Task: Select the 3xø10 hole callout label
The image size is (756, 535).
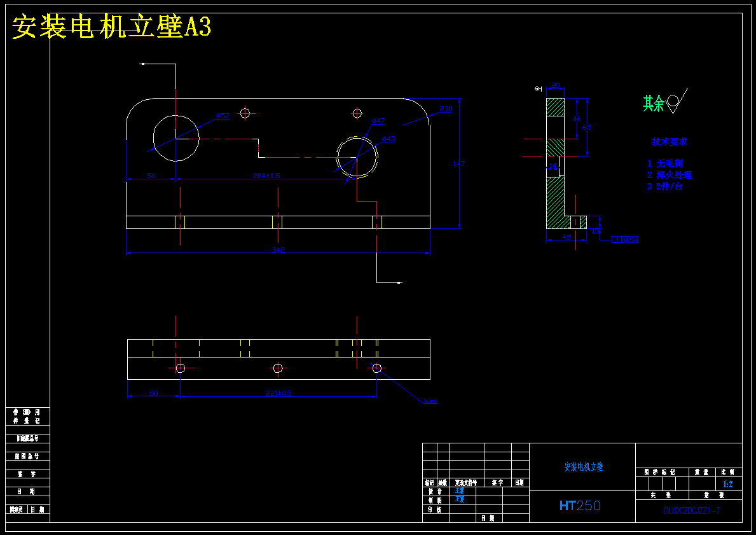Action: [431, 401]
